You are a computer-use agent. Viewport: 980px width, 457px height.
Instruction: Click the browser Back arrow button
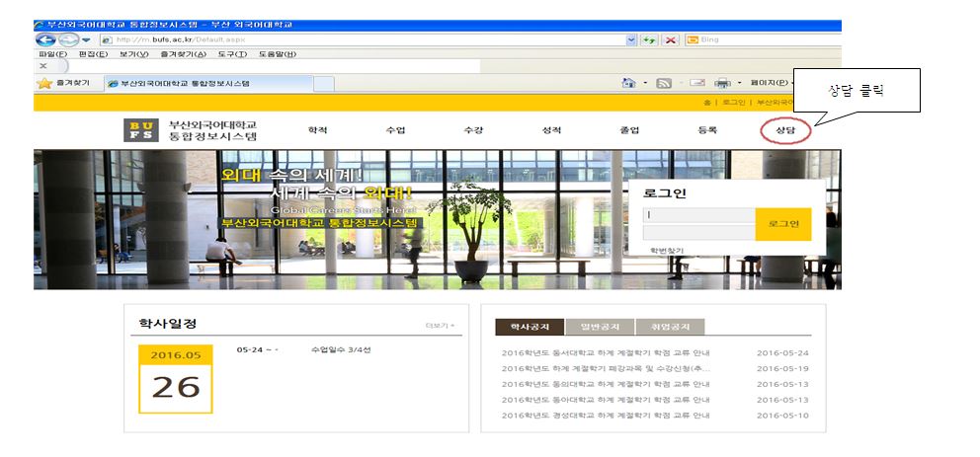45,39
